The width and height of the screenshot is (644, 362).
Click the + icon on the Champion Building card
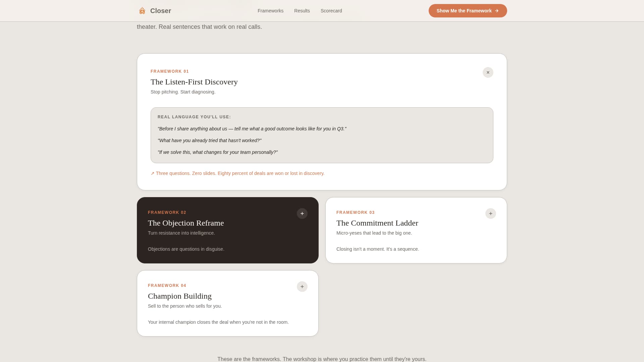click(302, 287)
